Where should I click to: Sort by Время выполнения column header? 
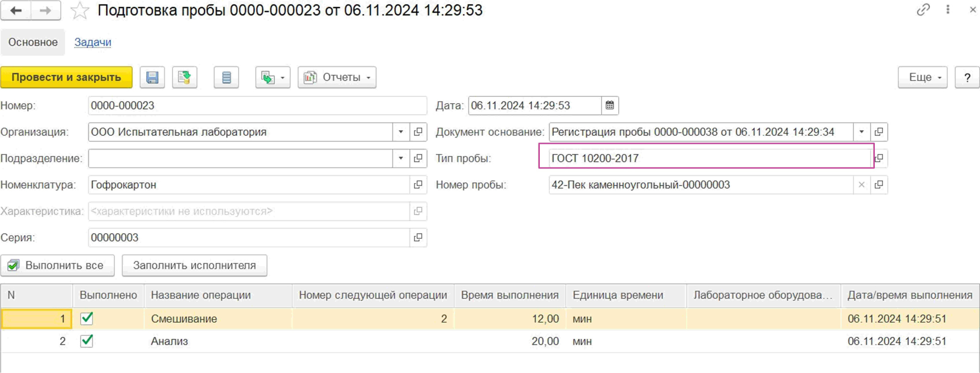pos(510,295)
